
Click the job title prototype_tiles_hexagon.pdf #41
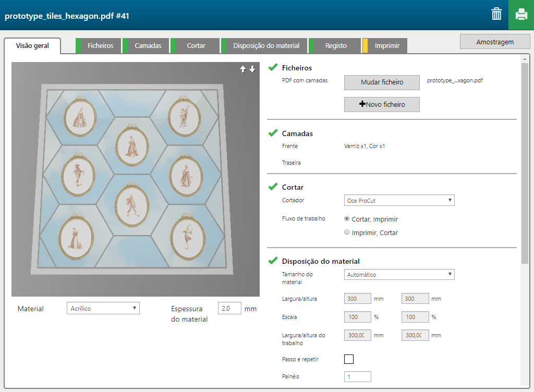(x=67, y=16)
